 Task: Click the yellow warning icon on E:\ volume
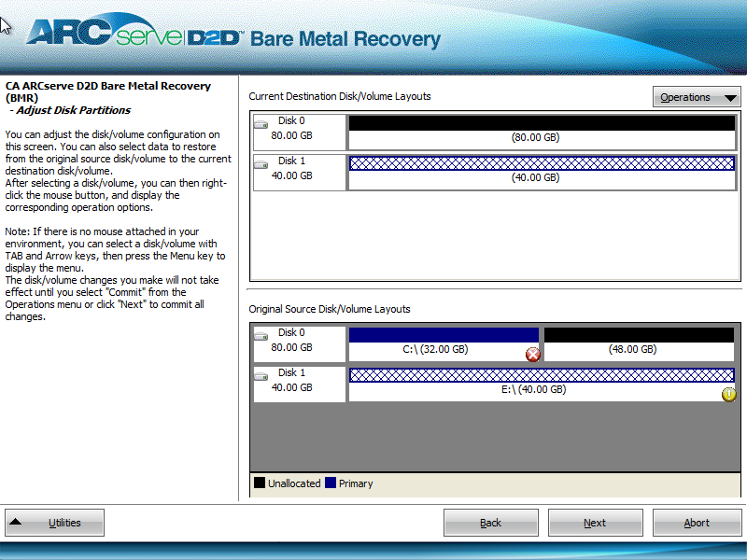[729, 394]
